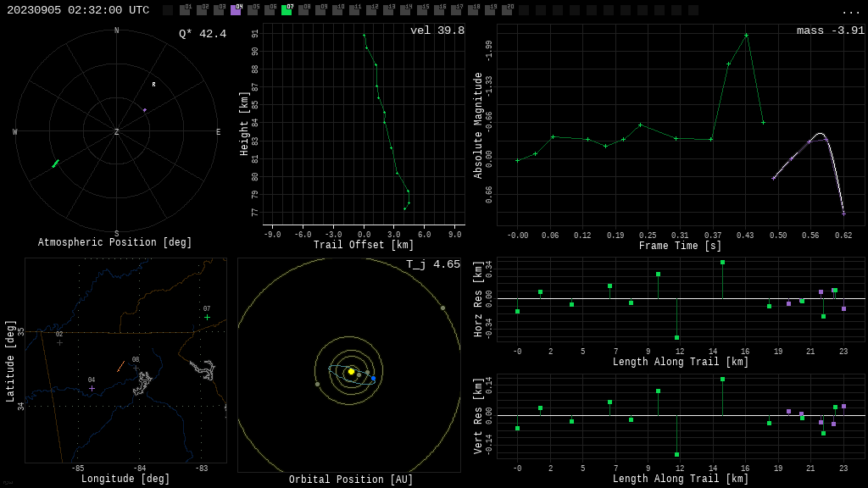
Task: Click the yellow Sun in orbital plot
Action: [351, 372]
